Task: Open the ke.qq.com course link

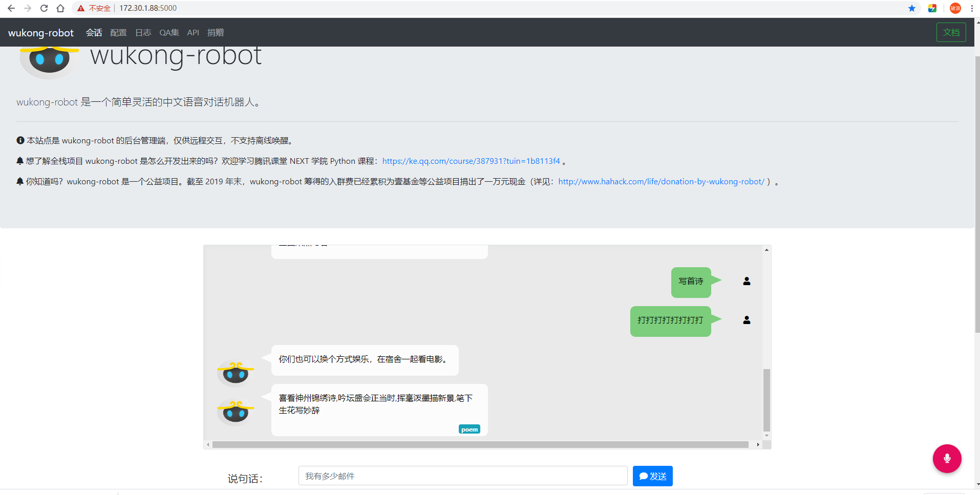Action: [471, 161]
